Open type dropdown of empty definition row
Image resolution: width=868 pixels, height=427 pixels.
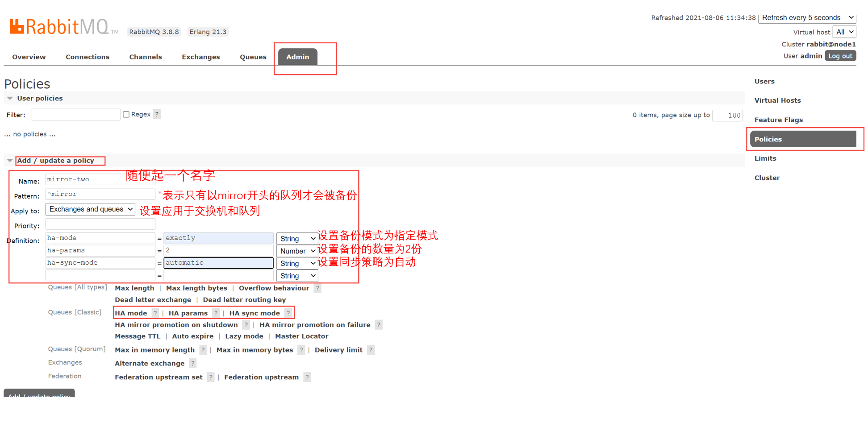(297, 276)
